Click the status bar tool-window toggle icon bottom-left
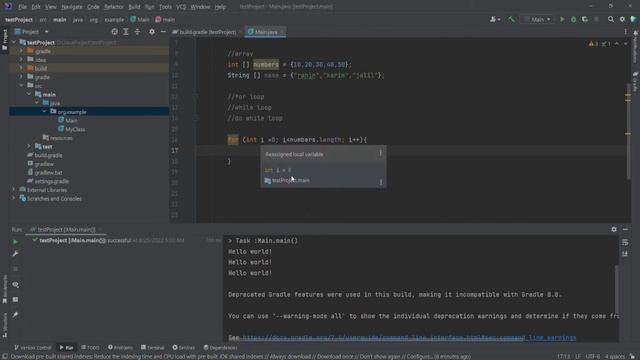Image resolution: width=640 pixels, height=360 pixels. [4, 356]
